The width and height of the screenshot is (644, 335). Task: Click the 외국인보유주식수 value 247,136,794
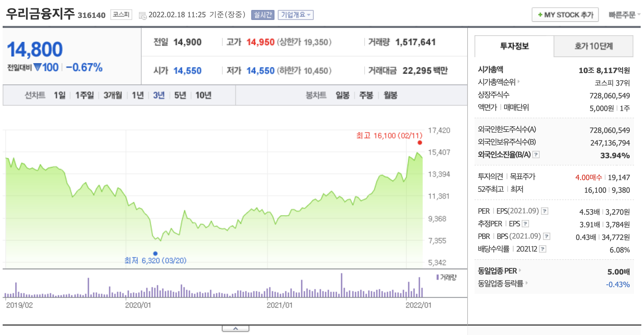(610, 143)
